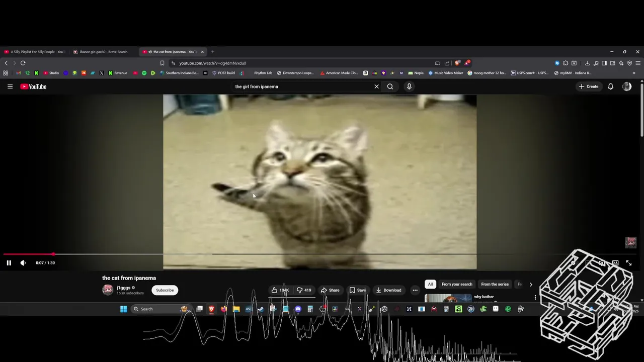Click the address bar URL
Image resolution: width=644 pixels, height=362 pixels.
212,63
